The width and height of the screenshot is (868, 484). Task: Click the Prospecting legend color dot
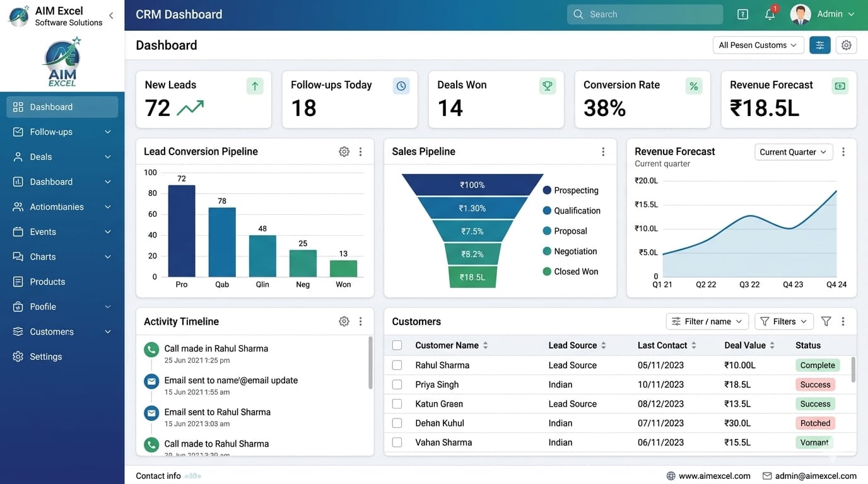(x=547, y=190)
